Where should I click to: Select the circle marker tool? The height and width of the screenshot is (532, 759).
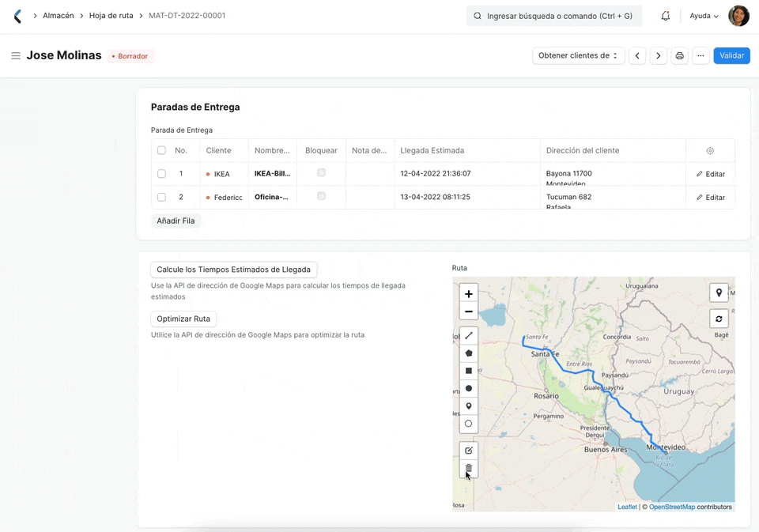469,424
